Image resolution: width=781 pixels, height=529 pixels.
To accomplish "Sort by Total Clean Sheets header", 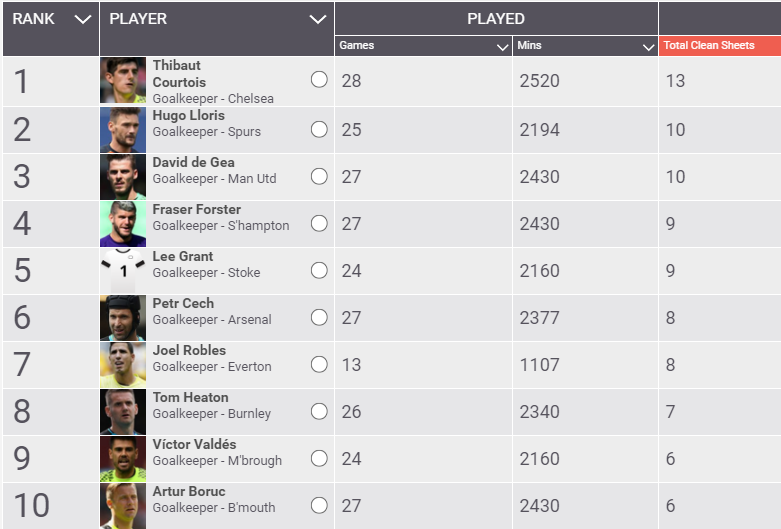I will (x=709, y=46).
